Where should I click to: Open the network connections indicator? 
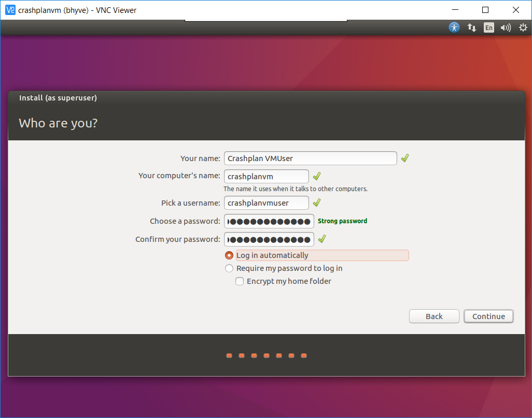tap(472, 27)
